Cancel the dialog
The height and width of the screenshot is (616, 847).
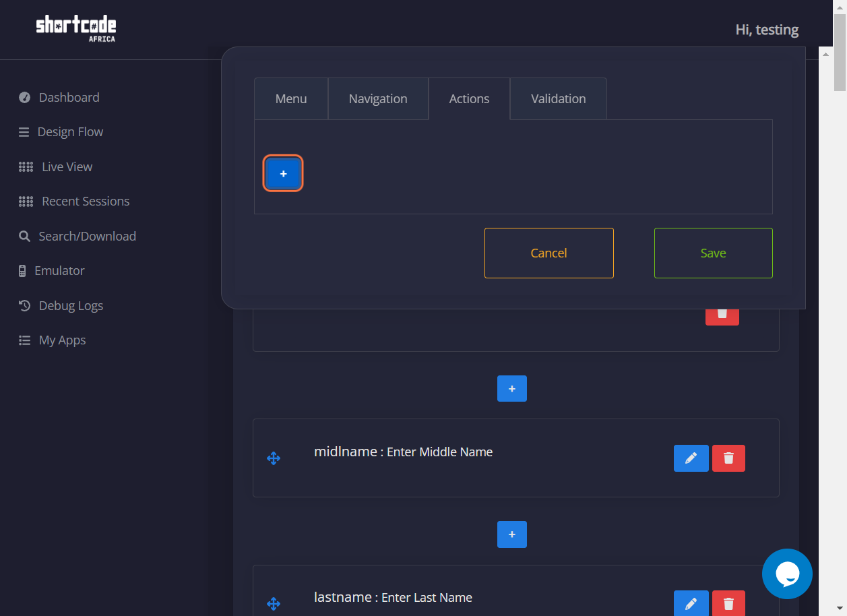point(549,253)
